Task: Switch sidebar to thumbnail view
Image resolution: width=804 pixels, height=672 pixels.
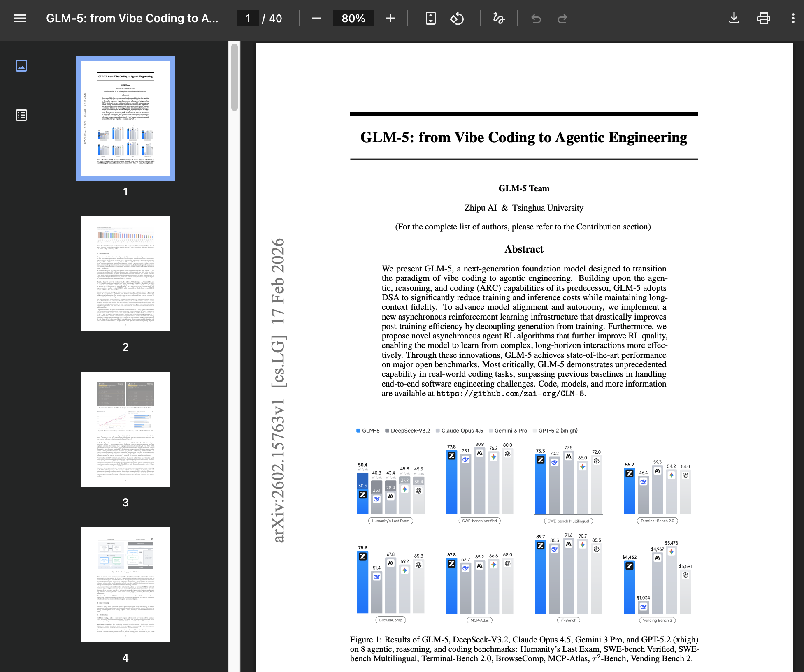Action: 21,66
